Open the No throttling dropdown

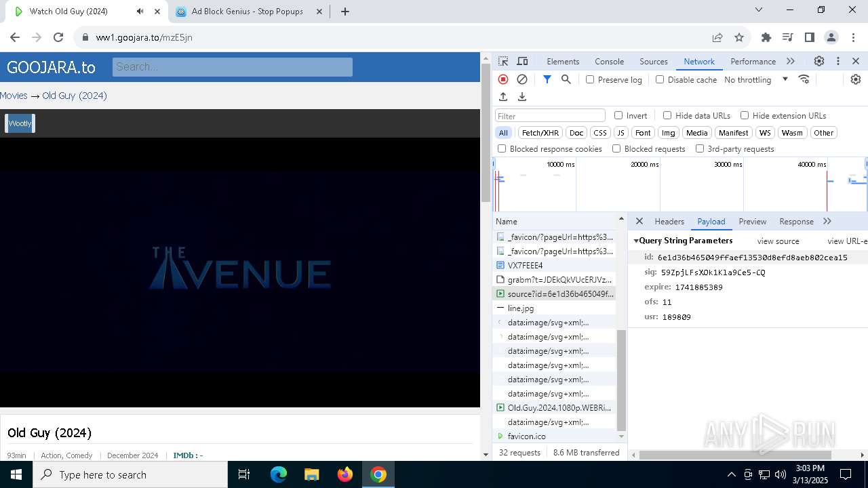point(756,79)
